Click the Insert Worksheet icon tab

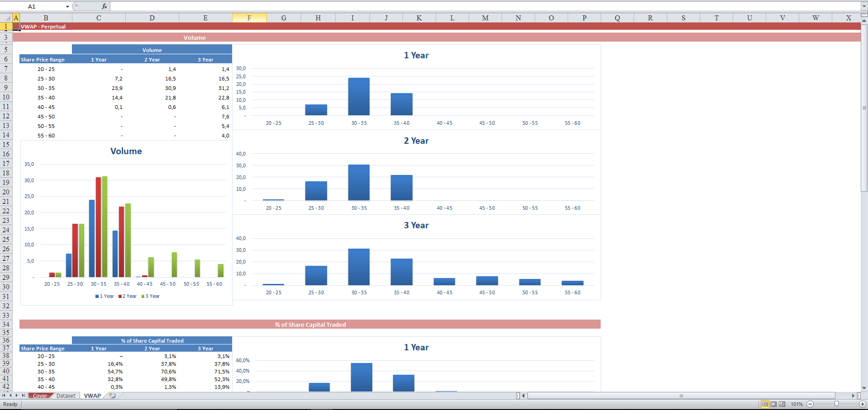(x=112, y=396)
